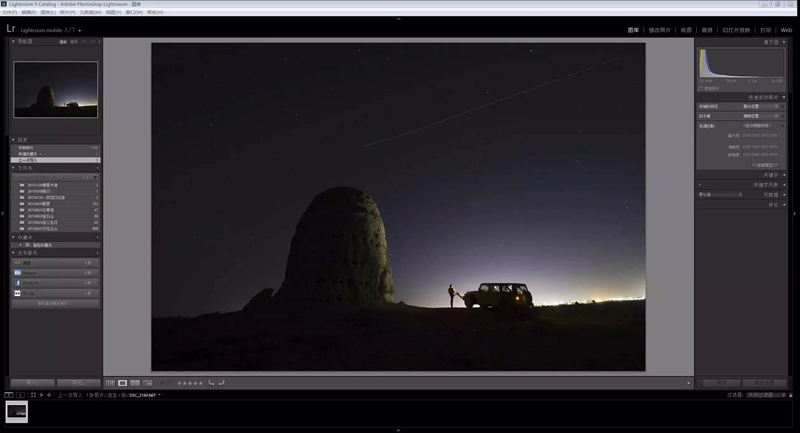Open the Help menu
Screen dimensions: 800x433
coord(156,12)
